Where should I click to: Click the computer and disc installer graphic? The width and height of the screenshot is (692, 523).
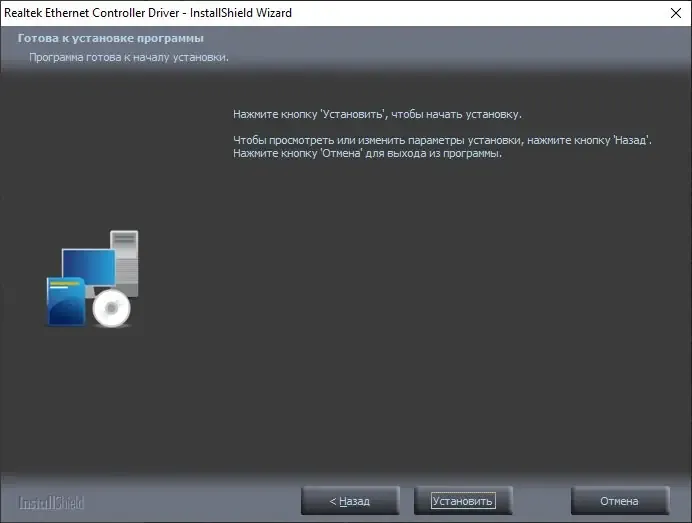92,279
